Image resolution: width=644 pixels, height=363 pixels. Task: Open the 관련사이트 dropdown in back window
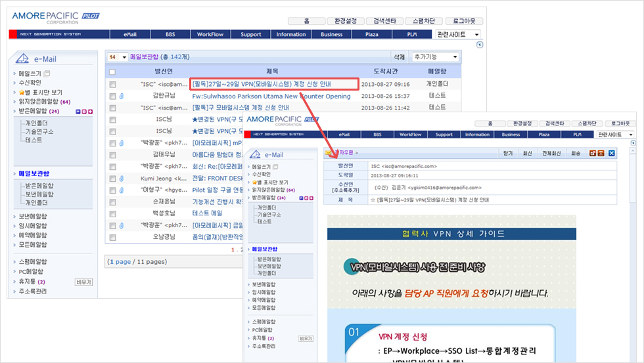point(457,34)
